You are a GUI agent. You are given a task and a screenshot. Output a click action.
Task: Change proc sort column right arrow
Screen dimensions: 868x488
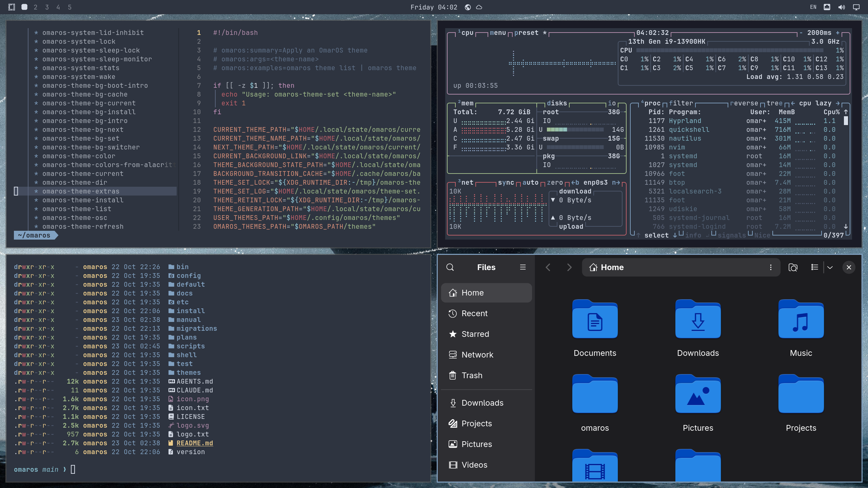[x=838, y=103]
